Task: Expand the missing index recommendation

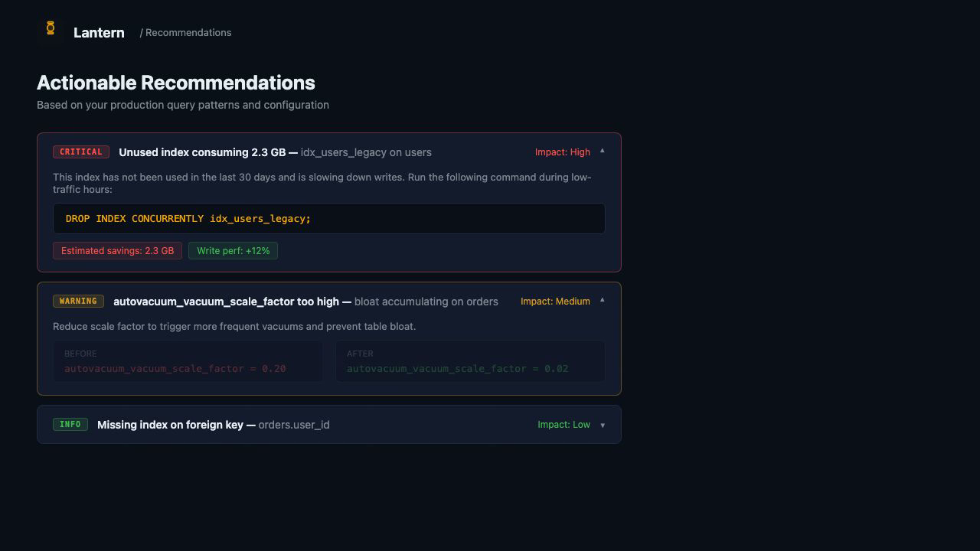Action: [603, 425]
